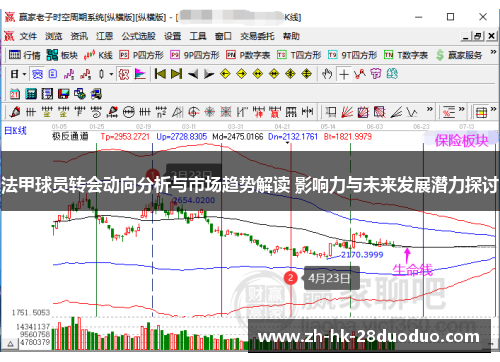
Task: Activate the crosshair cursor tool
Action: 344,74
